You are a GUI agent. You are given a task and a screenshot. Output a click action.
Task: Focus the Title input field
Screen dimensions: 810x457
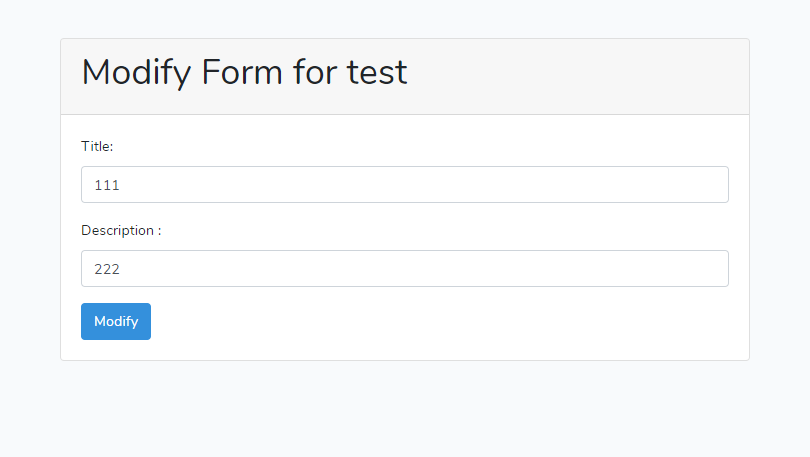click(404, 185)
